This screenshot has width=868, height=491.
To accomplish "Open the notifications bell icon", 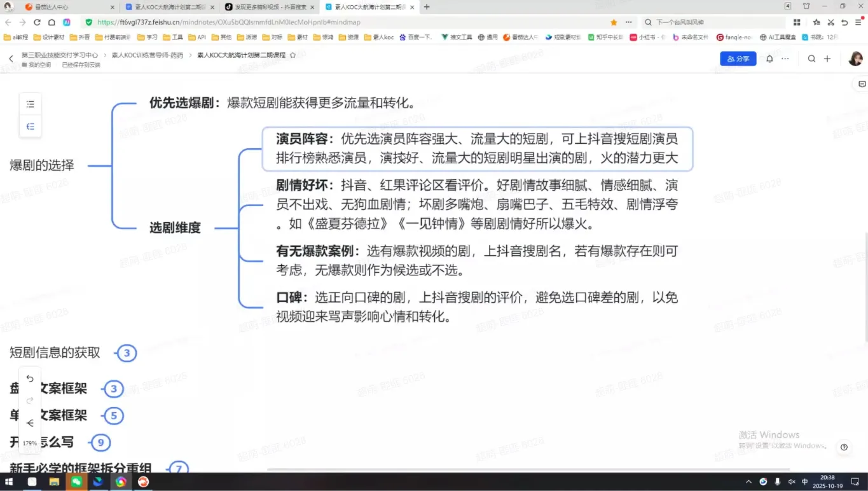I will pos(769,58).
